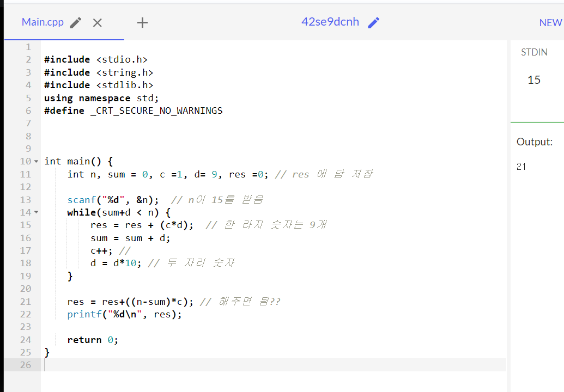The image size is (564, 392).
Task: Click the 'return 0;' statement
Action: click(x=93, y=340)
